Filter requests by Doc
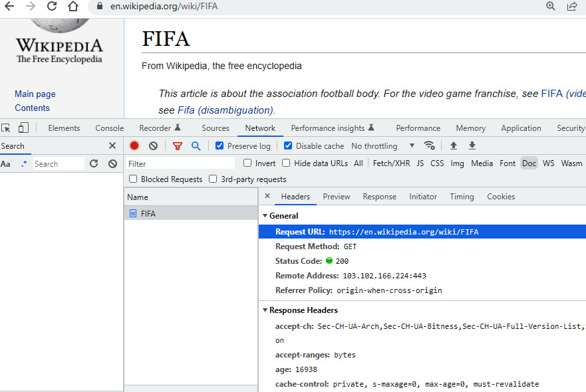The height and width of the screenshot is (392, 586). [x=529, y=163]
